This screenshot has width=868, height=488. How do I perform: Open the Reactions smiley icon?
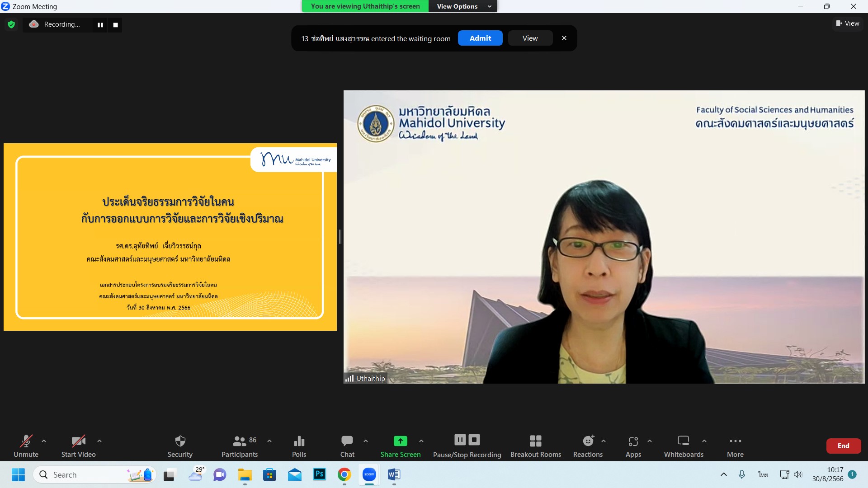point(588,441)
